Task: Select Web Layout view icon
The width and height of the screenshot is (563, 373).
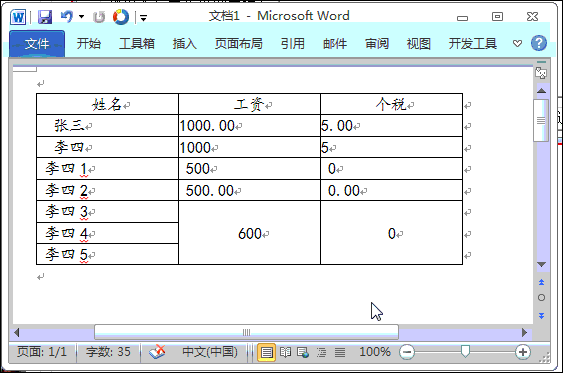Action: point(303,352)
